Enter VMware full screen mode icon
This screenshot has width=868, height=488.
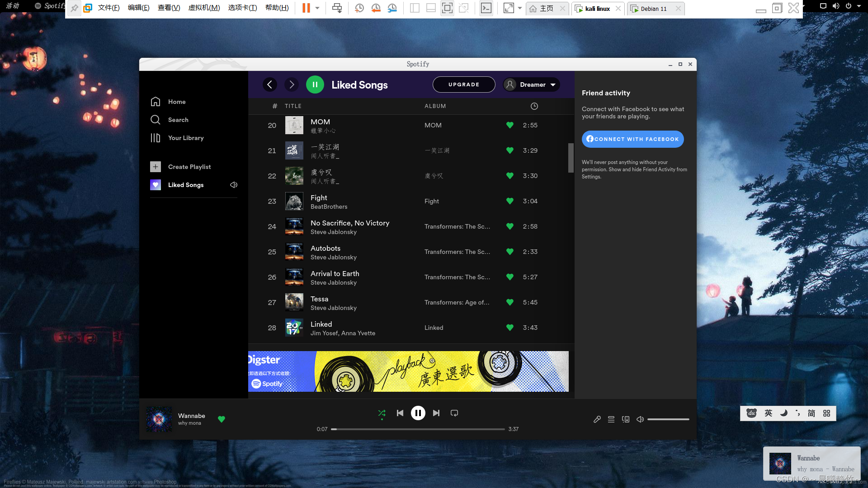[447, 8]
